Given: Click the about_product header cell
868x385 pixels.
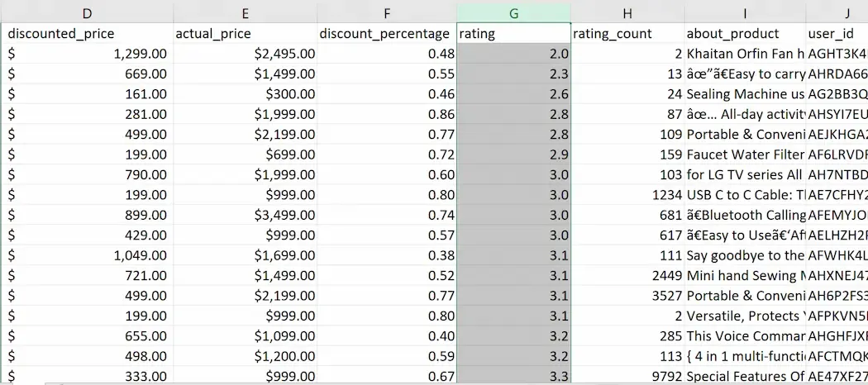Looking at the screenshot, I should 745,34.
